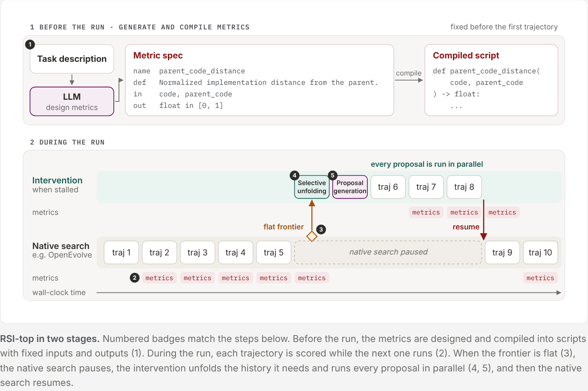Click 'Normalized implementation distance from the parent.'

268,83
